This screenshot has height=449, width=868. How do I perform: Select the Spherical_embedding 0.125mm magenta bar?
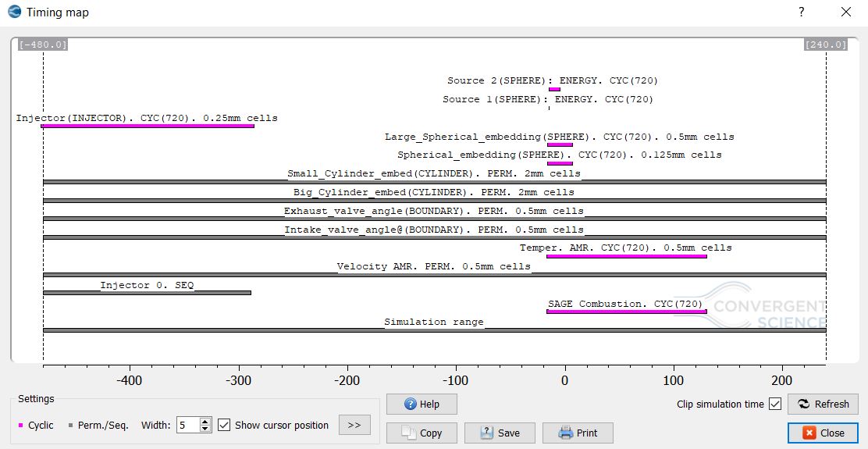(x=560, y=163)
